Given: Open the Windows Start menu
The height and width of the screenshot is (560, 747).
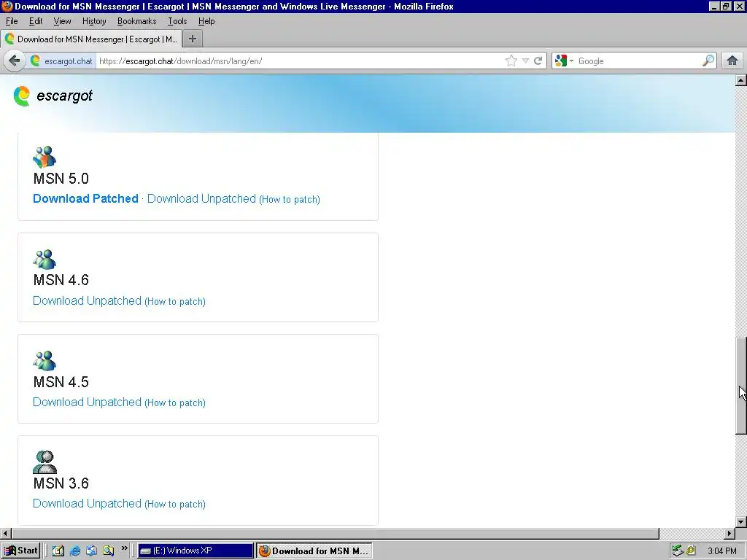Looking at the screenshot, I should pyautogui.click(x=20, y=551).
